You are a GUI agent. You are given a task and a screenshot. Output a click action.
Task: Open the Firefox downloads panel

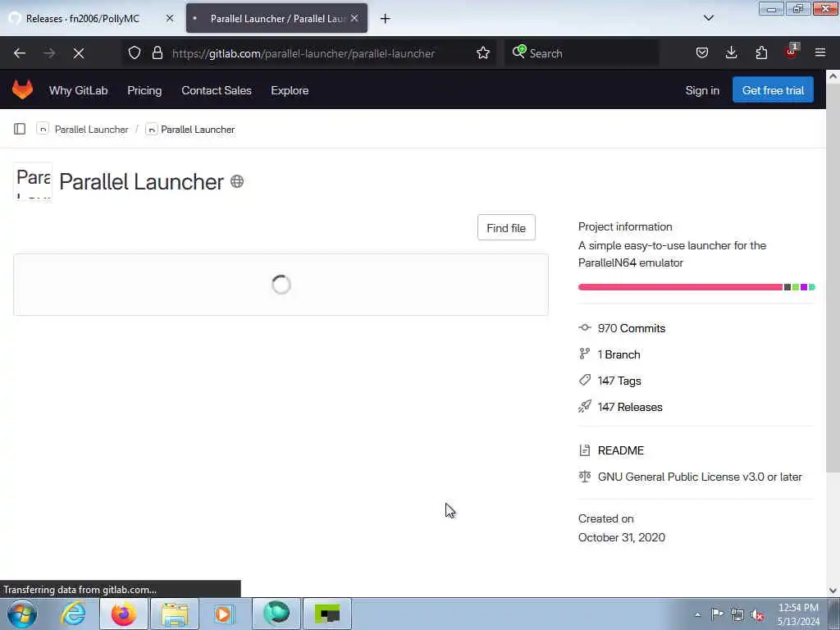[x=731, y=53]
